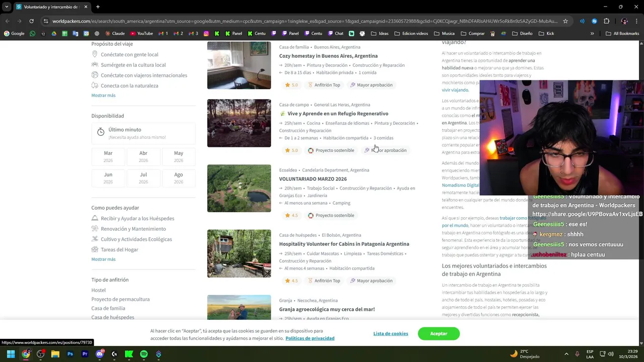This screenshot has width=644, height=362.
Task: Click the Anfitrión Top badge on Cozy homestay
Action: pos(324,85)
